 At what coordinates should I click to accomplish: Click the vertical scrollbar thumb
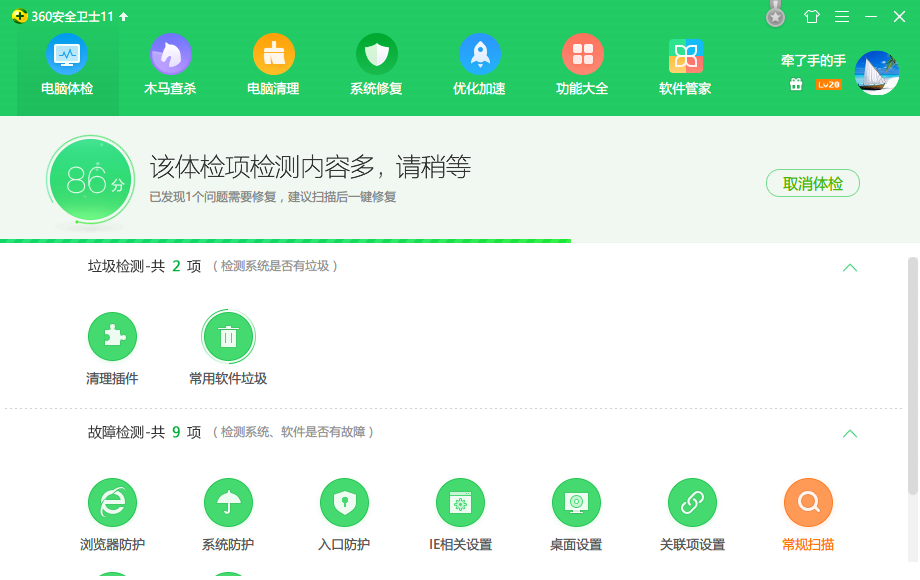coord(912,375)
